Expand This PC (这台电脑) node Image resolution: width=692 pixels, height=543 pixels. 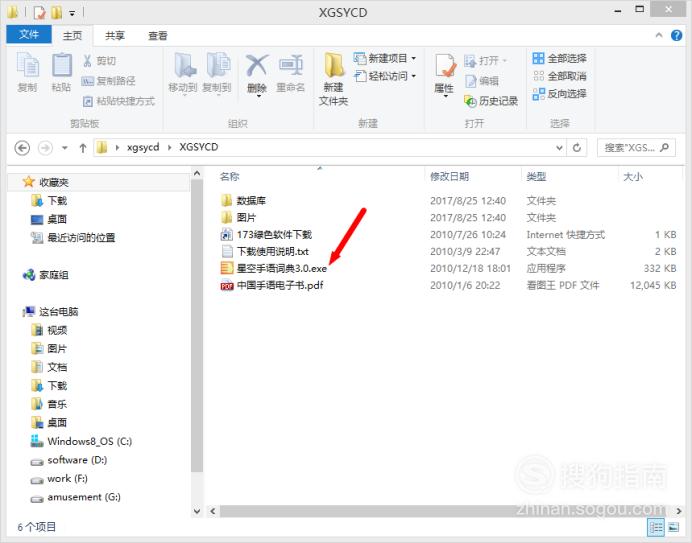click(x=58, y=312)
